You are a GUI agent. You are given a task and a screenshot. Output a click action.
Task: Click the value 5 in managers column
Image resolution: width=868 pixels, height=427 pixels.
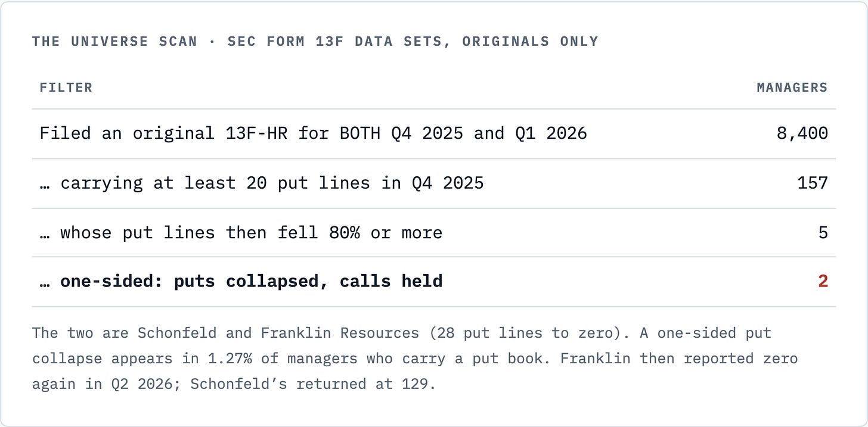823,232
